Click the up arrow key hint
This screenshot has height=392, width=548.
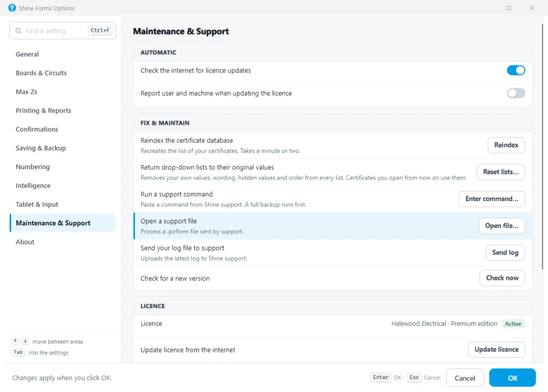coord(15,341)
